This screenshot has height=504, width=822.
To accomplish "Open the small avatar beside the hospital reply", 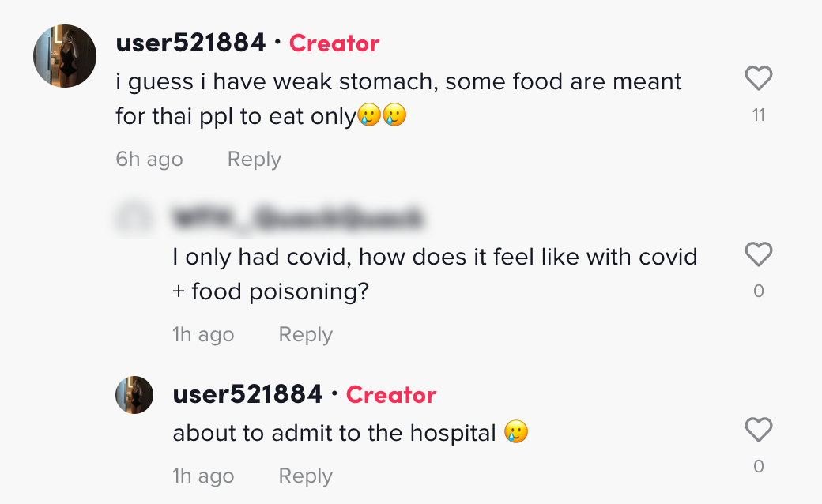I will coord(134,394).
